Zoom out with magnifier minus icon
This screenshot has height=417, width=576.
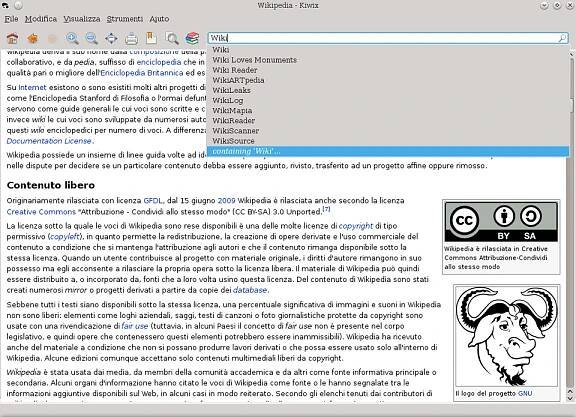point(92,38)
